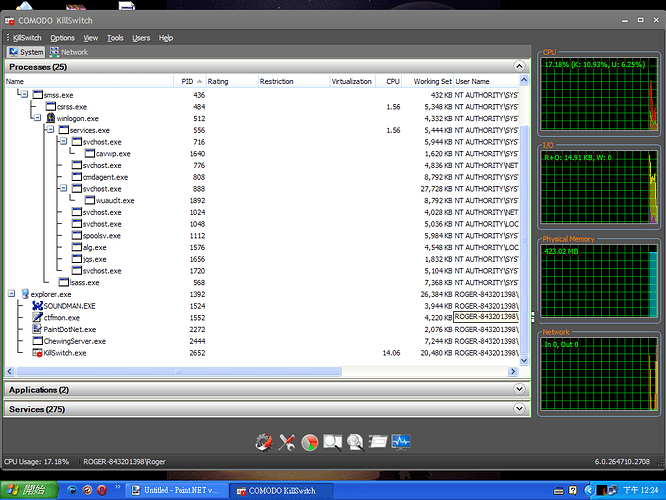Click the magnifier with globe icon
Viewport: 666px width, 500px height.
click(355, 442)
